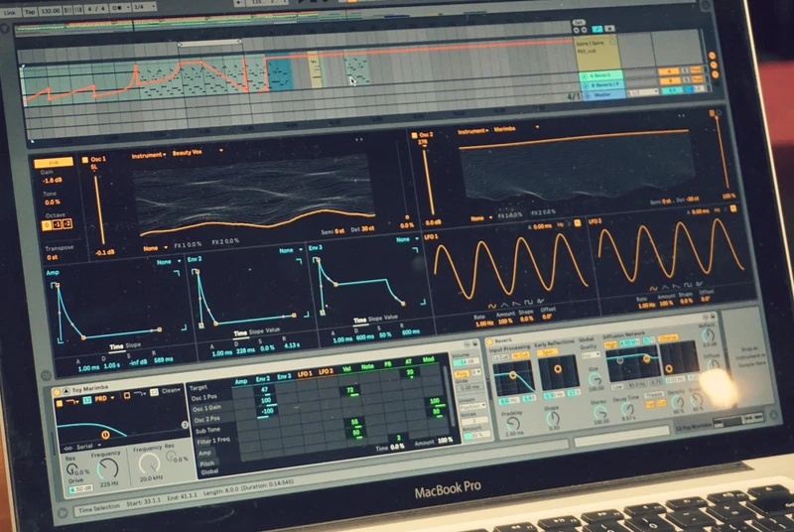Select sub octave -1 button

pyautogui.click(x=57, y=224)
